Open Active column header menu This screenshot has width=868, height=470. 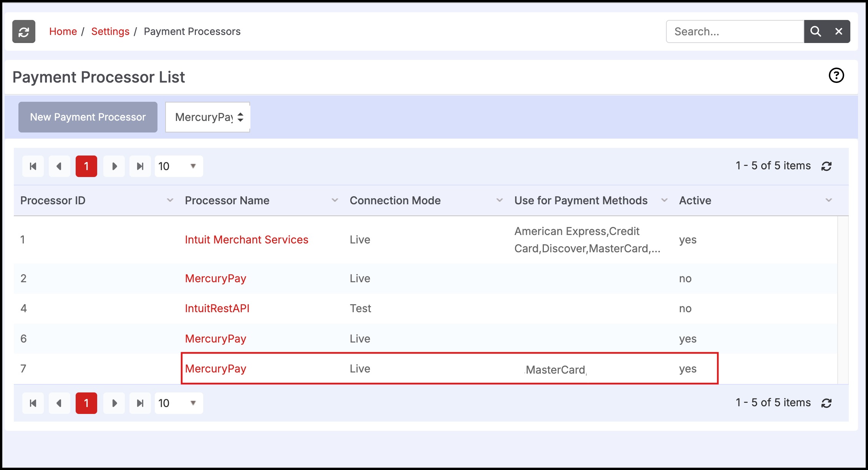pyautogui.click(x=829, y=200)
